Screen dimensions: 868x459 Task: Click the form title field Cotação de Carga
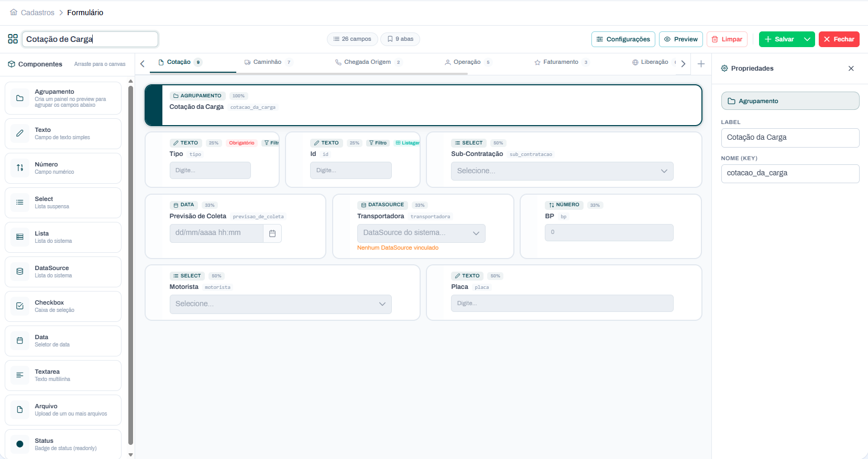(x=90, y=39)
